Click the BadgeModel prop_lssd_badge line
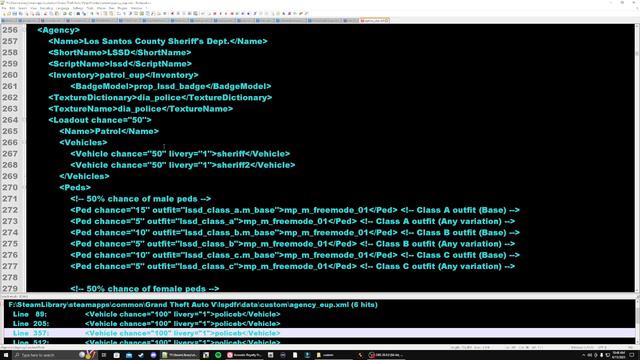The width and height of the screenshot is (640, 360). [171, 86]
